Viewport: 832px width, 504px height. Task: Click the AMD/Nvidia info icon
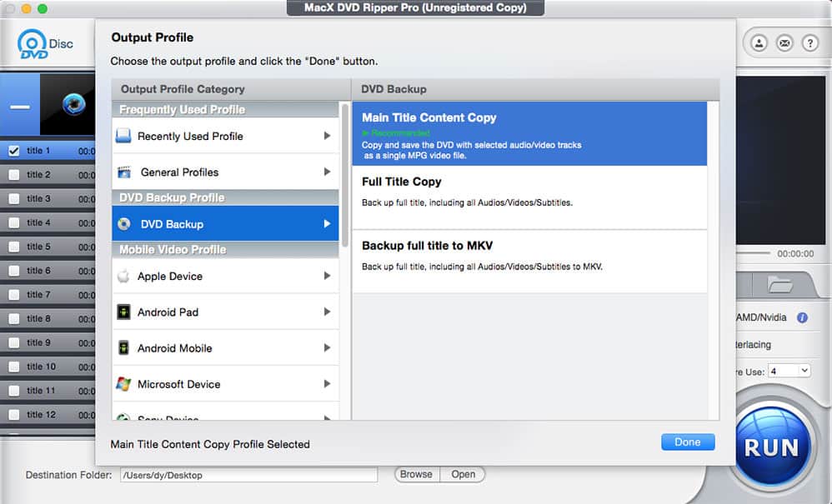pos(802,317)
